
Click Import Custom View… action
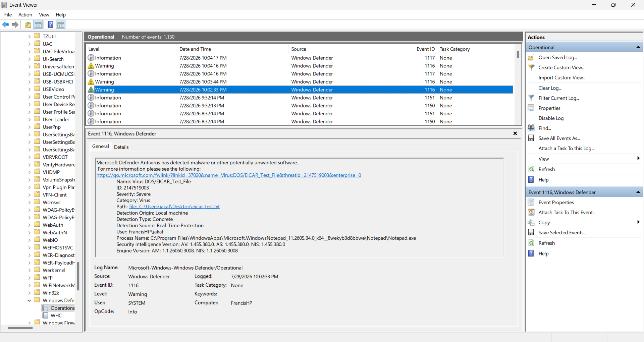tap(562, 77)
